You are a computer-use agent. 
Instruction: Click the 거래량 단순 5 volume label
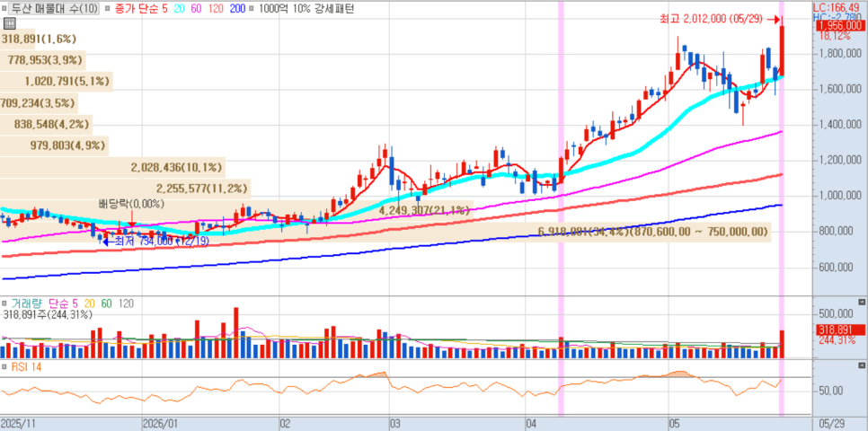coord(46,303)
